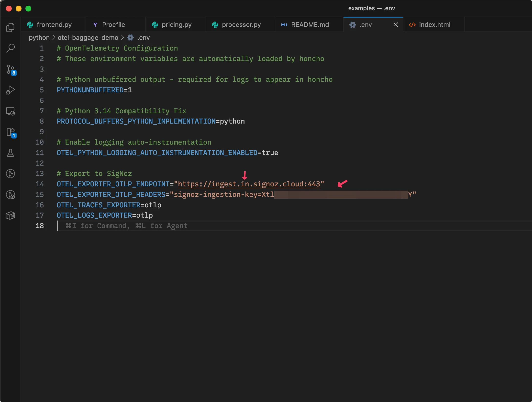Open Source Control view with badge 8

10,70
